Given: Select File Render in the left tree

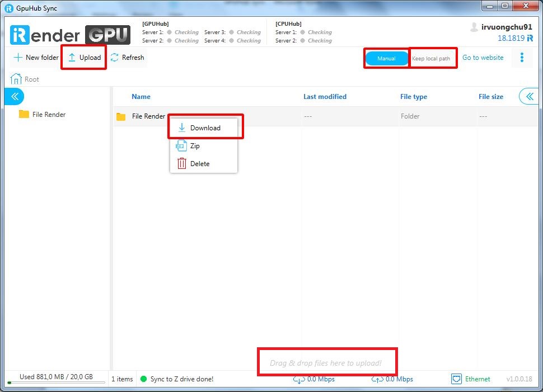Looking at the screenshot, I should point(49,115).
